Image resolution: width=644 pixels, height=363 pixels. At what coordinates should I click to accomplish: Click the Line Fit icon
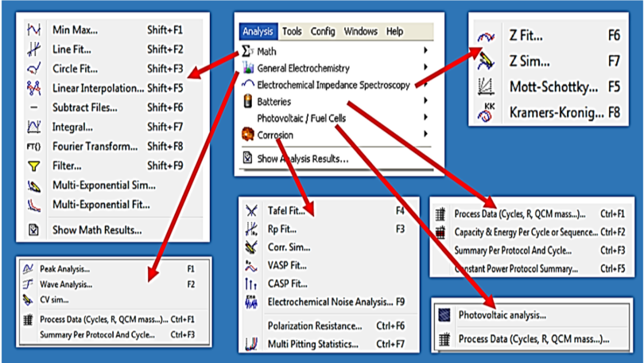(x=33, y=49)
